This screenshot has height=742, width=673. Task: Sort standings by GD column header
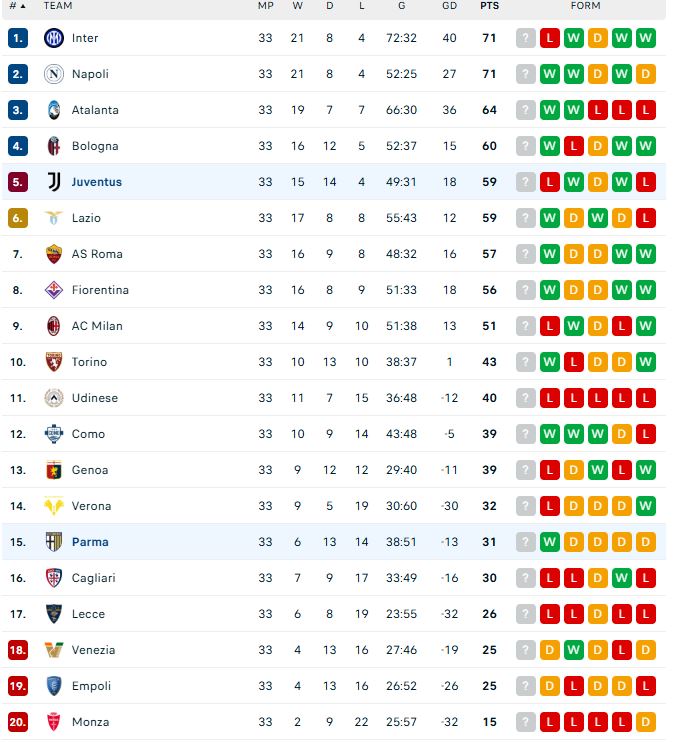coord(449,6)
